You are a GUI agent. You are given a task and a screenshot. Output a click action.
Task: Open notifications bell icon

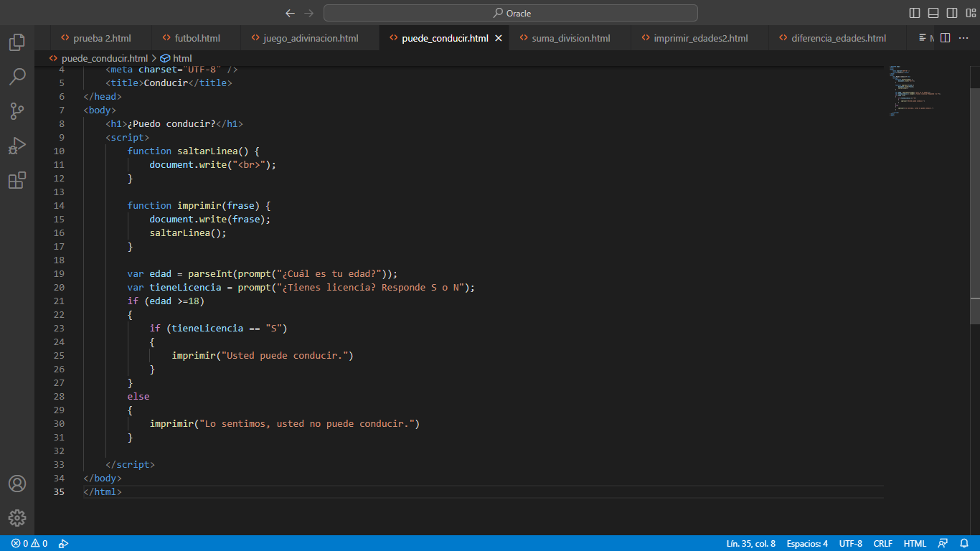click(x=963, y=543)
